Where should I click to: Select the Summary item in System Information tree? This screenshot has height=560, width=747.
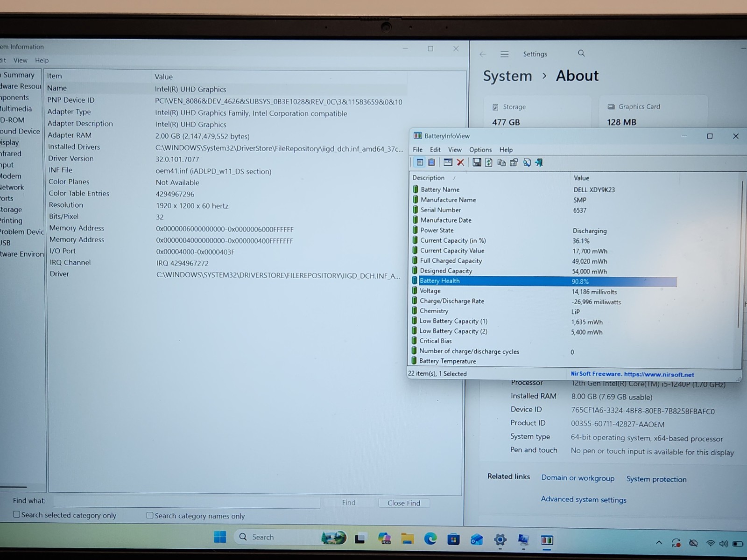[19, 75]
